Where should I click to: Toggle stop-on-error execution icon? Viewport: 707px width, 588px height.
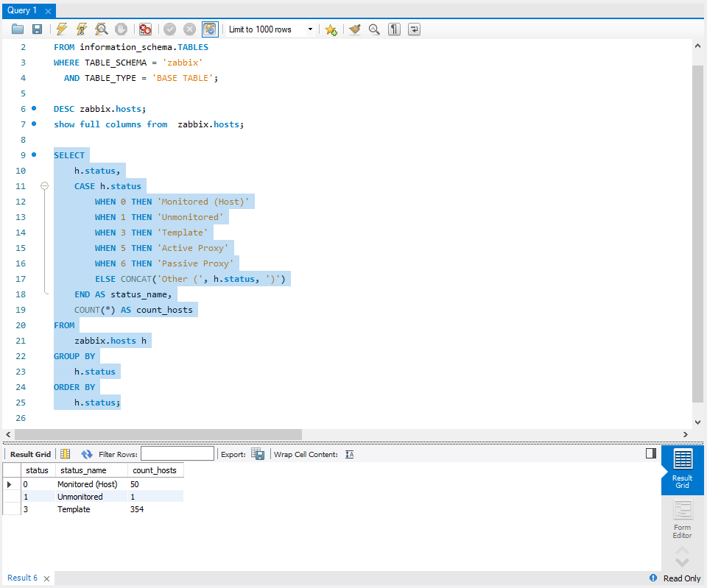click(x=145, y=29)
